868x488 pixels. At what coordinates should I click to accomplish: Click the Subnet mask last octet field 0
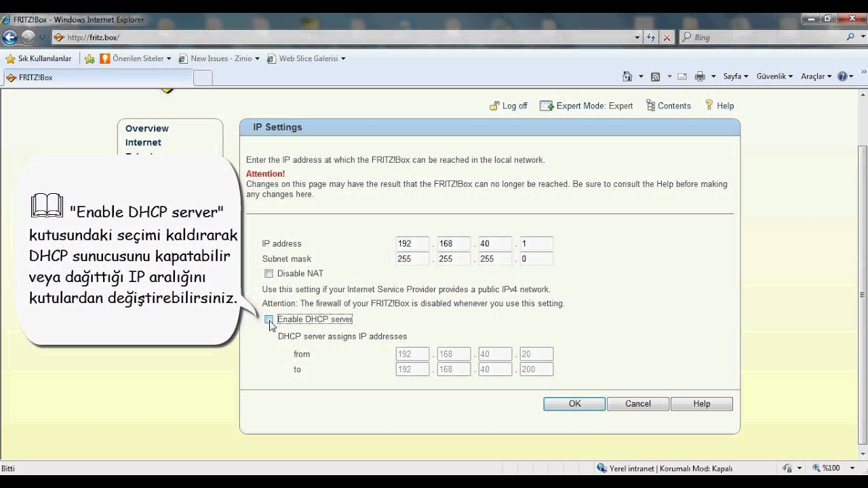(x=536, y=259)
